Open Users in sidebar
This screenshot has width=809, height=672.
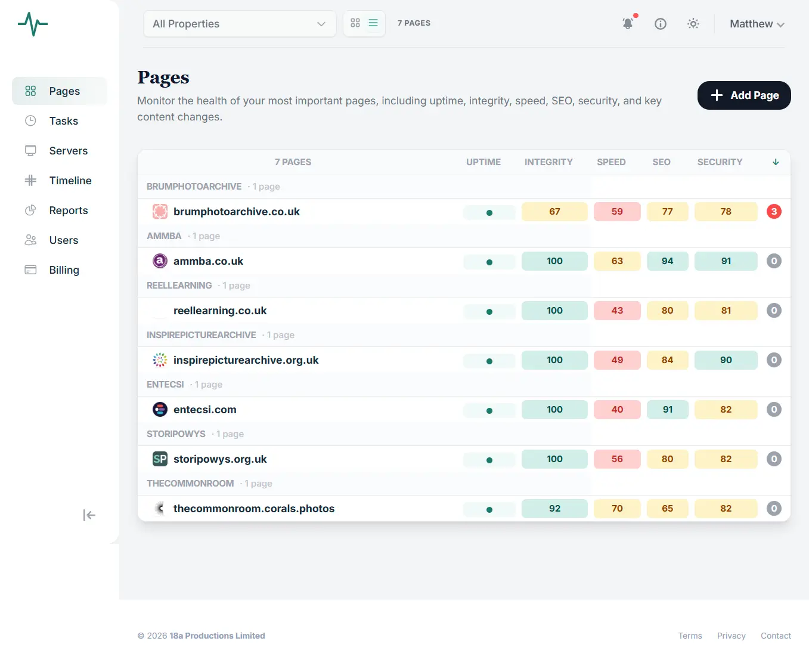tap(60, 240)
